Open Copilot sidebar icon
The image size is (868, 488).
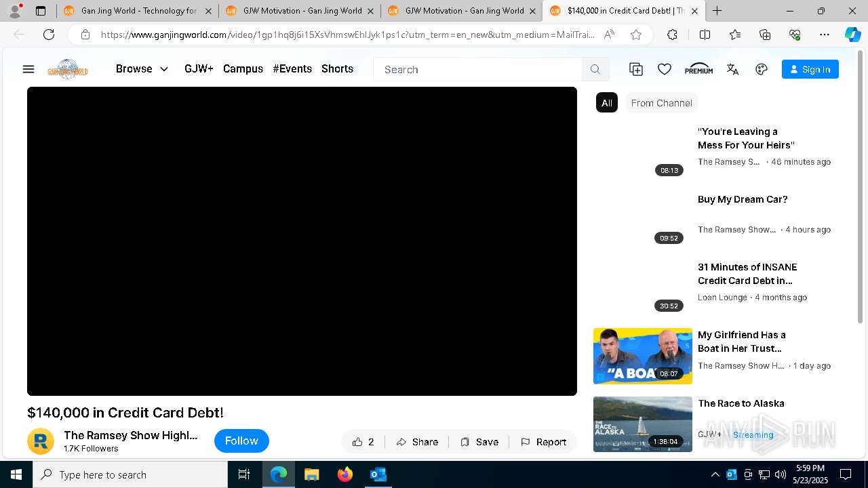(x=852, y=35)
